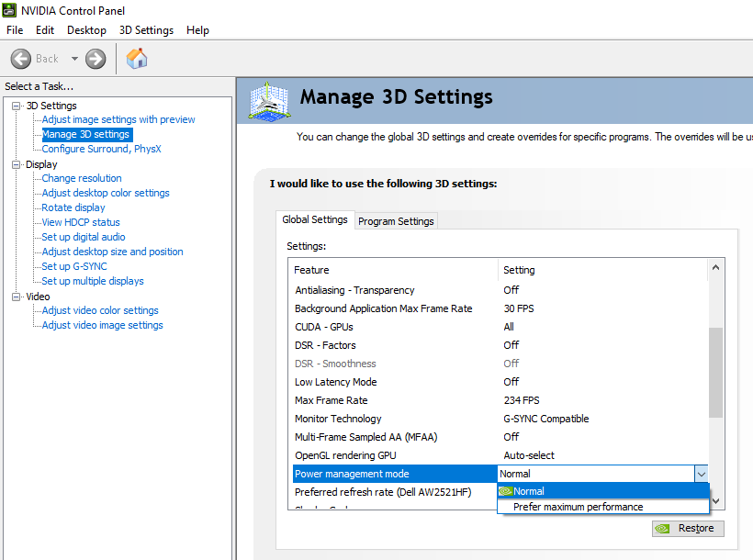Open the Edit menu
753x560 pixels.
(45, 30)
